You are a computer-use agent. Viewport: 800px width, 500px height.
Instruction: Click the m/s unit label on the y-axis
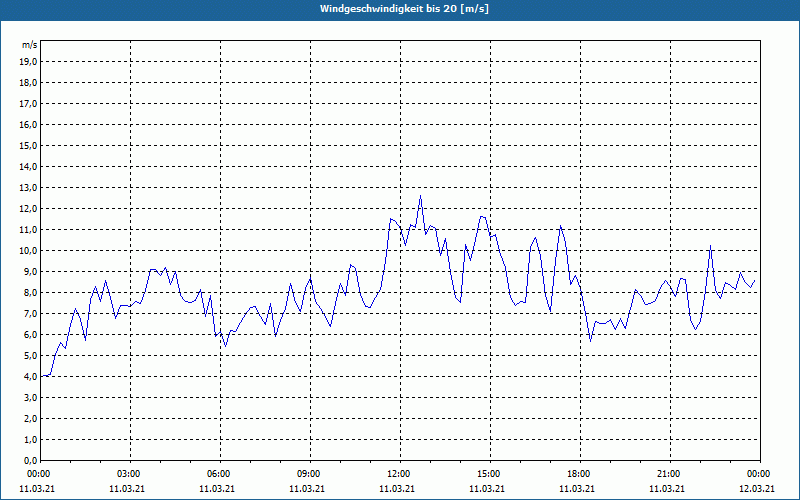tap(29, 45)
